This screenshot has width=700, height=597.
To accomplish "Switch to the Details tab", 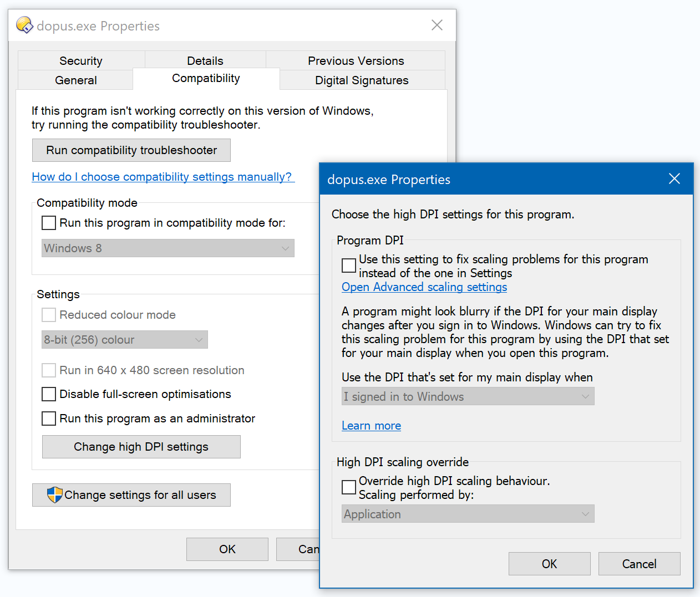I will 205,61.
